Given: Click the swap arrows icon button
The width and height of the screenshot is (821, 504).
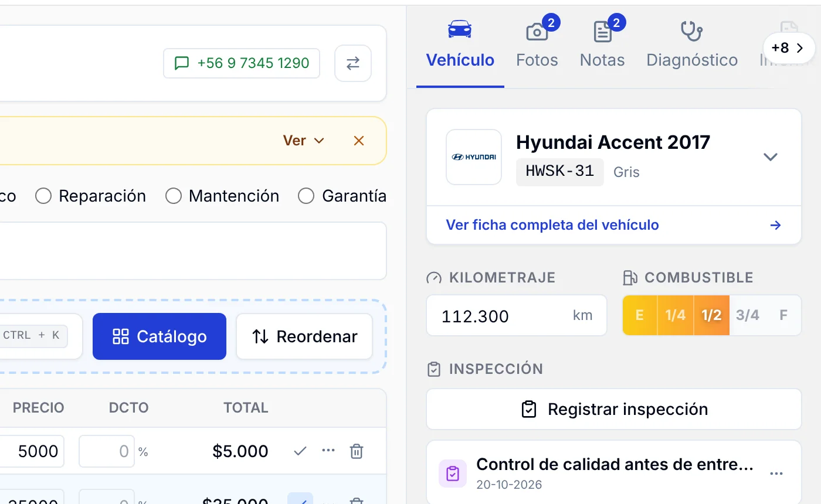Looking at the screenshot, I should (352, 63).
